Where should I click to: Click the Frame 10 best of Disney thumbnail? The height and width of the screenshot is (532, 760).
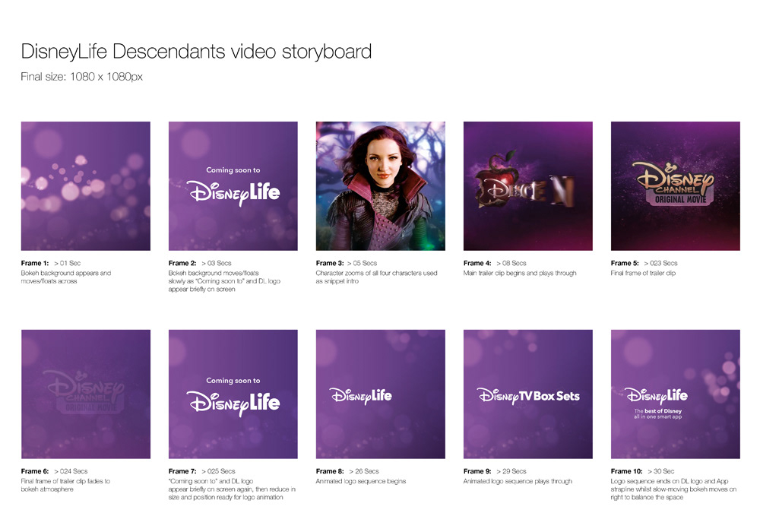[675, 394]
